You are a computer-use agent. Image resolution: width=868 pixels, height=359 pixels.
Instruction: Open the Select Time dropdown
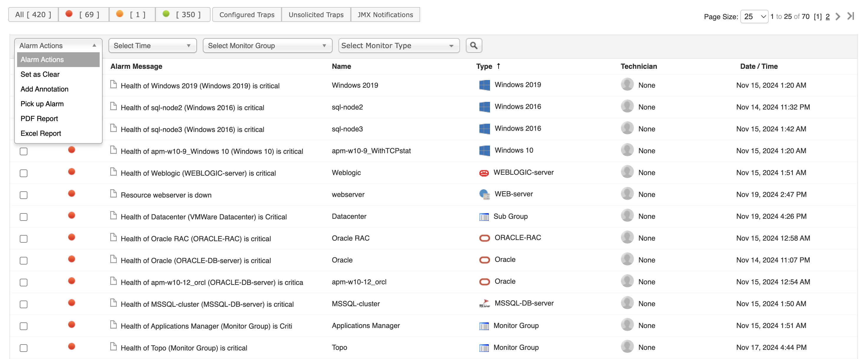point(152,45)
